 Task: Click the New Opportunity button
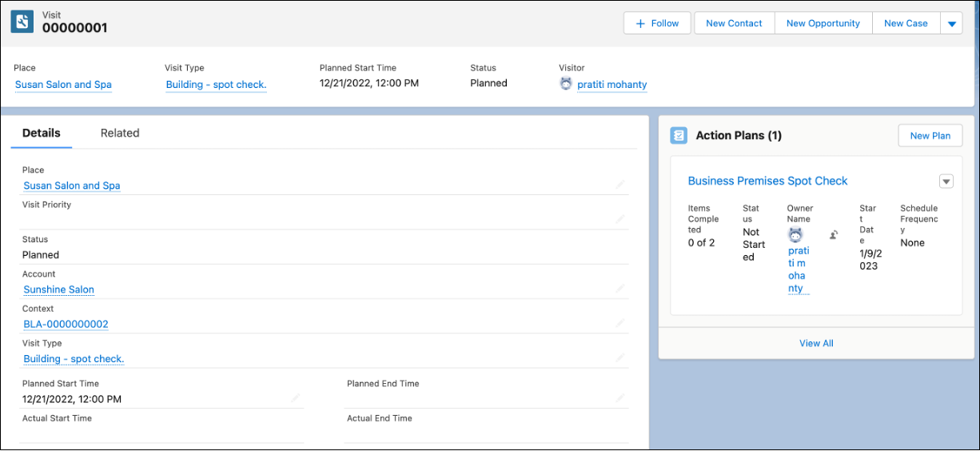pos(823,23)
